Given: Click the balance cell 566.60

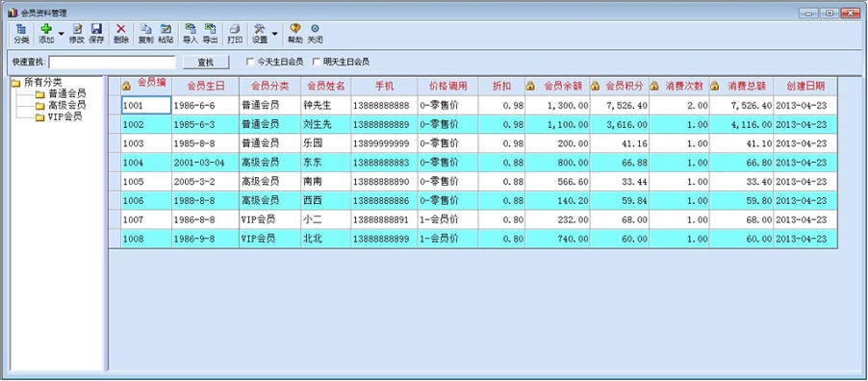Looking at the screenshot, I should click(x=557, y=181).
